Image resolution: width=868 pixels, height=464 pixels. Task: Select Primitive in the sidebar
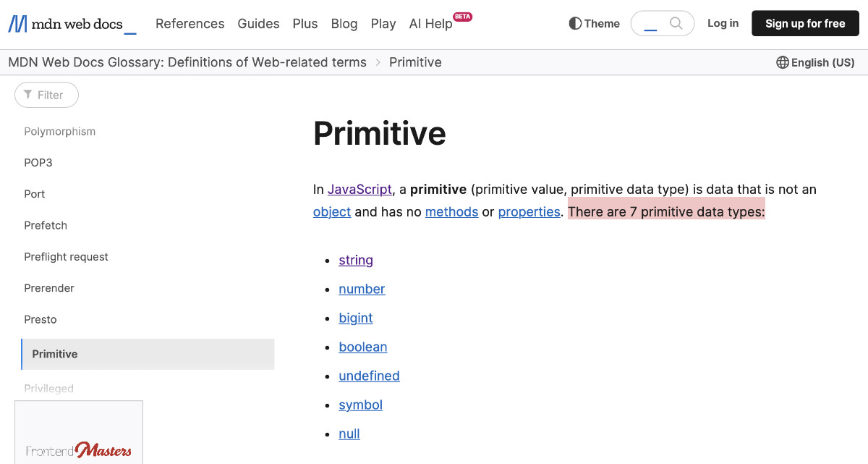pyautogui.click(x=148, y=354)
